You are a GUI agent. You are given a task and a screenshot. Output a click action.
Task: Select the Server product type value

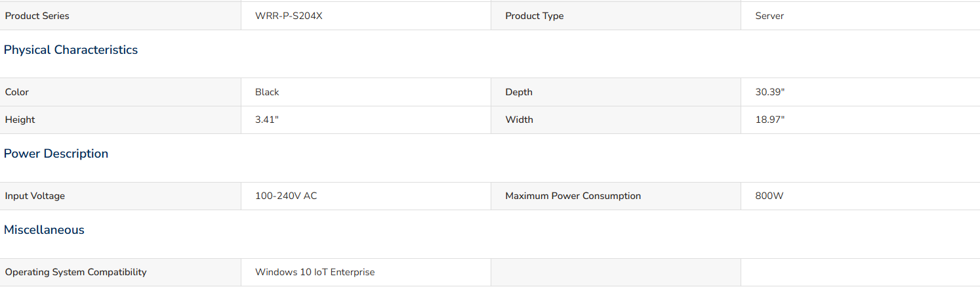coord(769,16)
